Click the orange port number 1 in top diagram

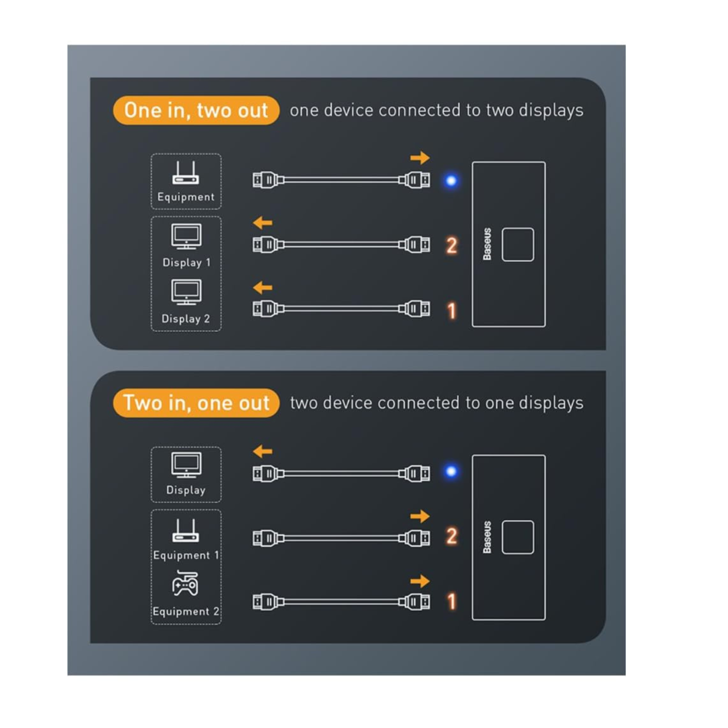point(452,311)
